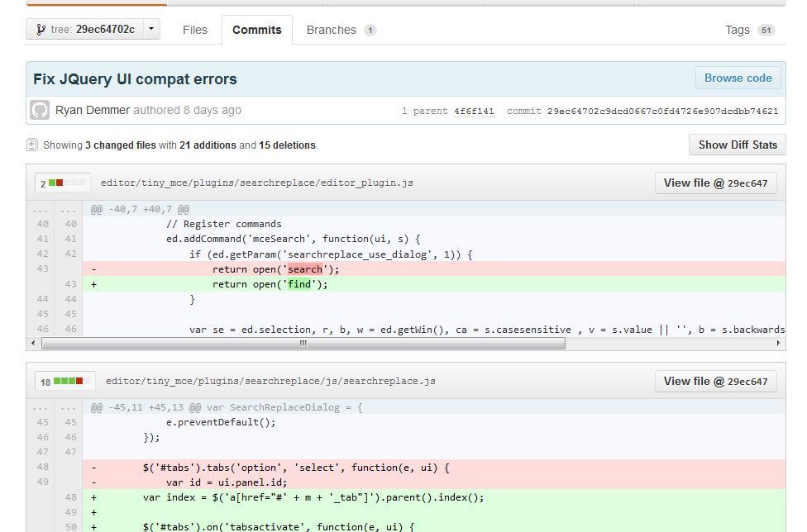The width and height of the screenshot is (807, 532).
Task: Click the branch icon in tree selector
Action: pos(41,30)
